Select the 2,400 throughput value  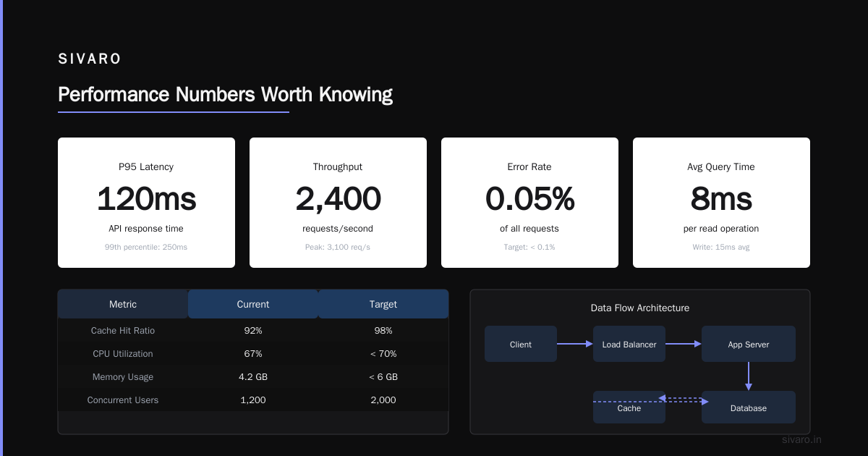click(x=338, y=198)
